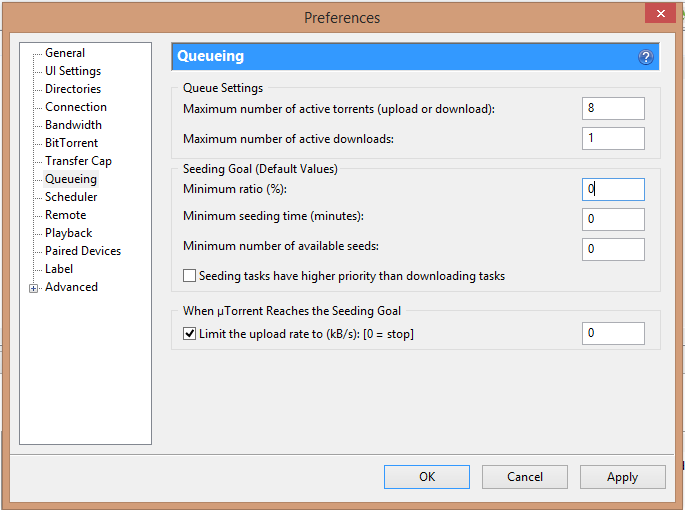Go to Directories settings
The image size is (685, 510).
tap(73, 89)
